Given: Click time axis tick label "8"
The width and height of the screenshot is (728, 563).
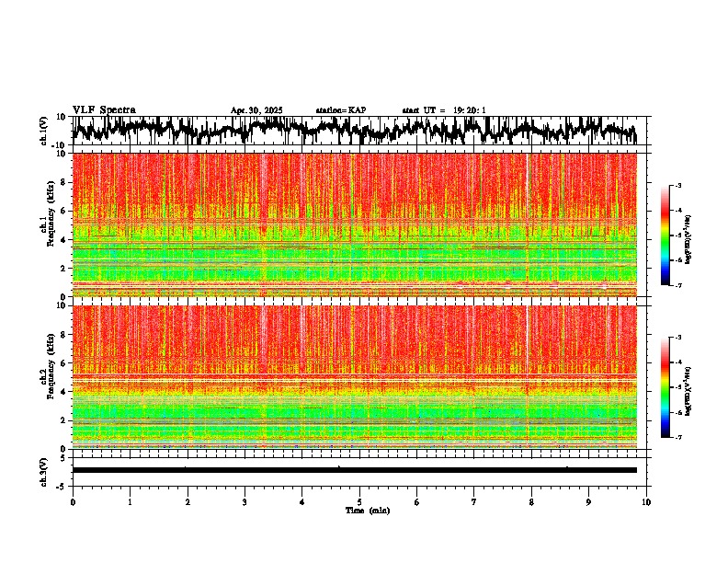Looking at the screenshot, I should (x=531, y=502).
